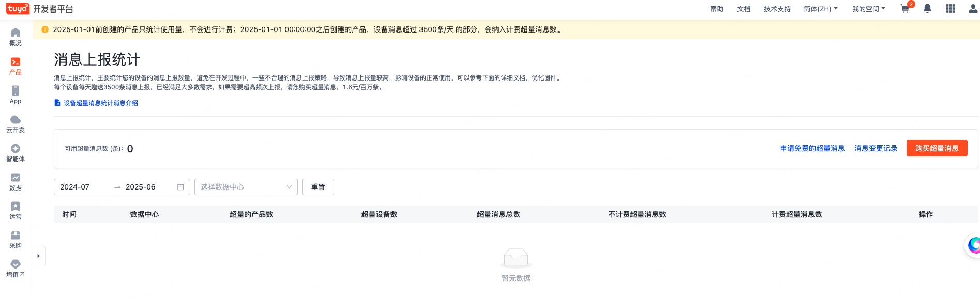Open the 概况 overview sidebar icon
Viewport: 980px width, 299px height.
tap(16, 37)
